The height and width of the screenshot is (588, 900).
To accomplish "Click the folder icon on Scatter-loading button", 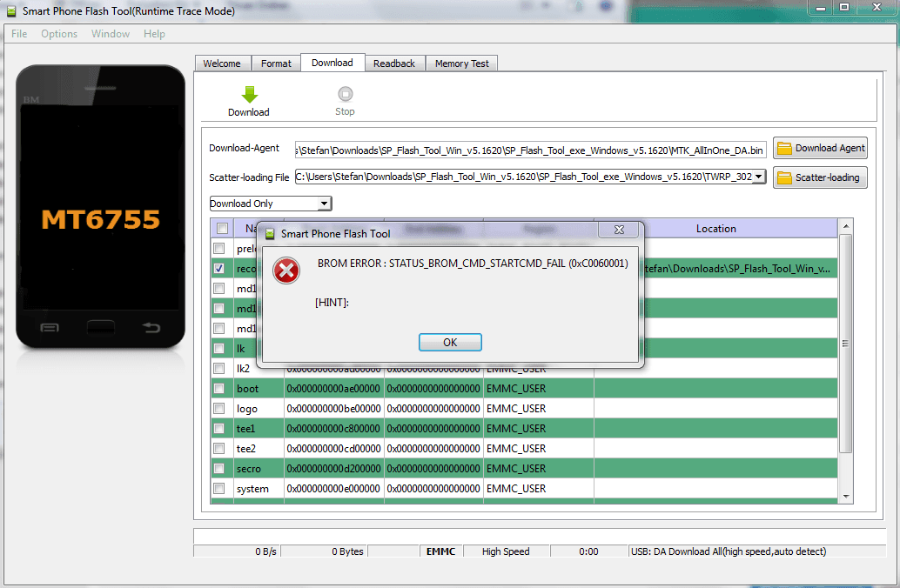I will [x=784, y=177].
